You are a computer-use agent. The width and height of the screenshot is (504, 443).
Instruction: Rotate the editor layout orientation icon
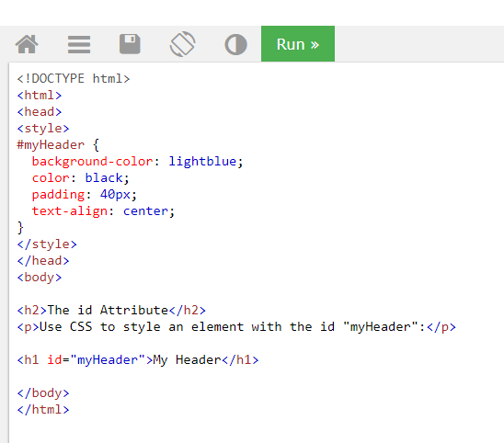tap(182, 44)
